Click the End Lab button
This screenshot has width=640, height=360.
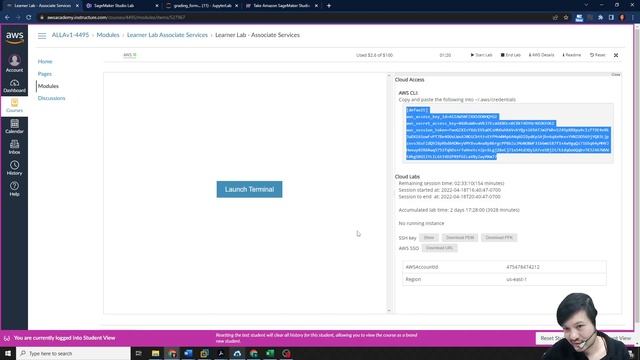(511, 55)
